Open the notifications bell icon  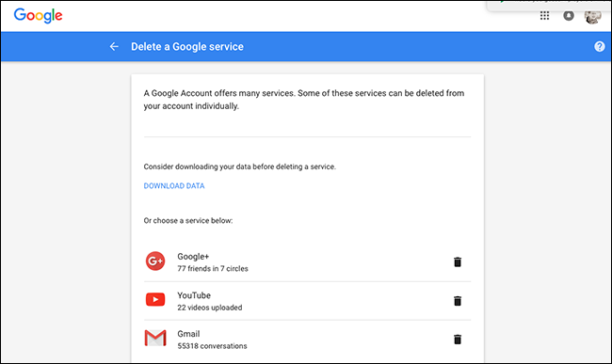[569, 16]
